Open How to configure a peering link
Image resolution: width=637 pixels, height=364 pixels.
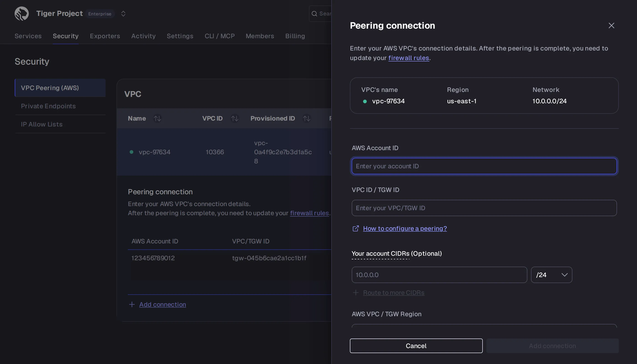click(x=405, y=228)
